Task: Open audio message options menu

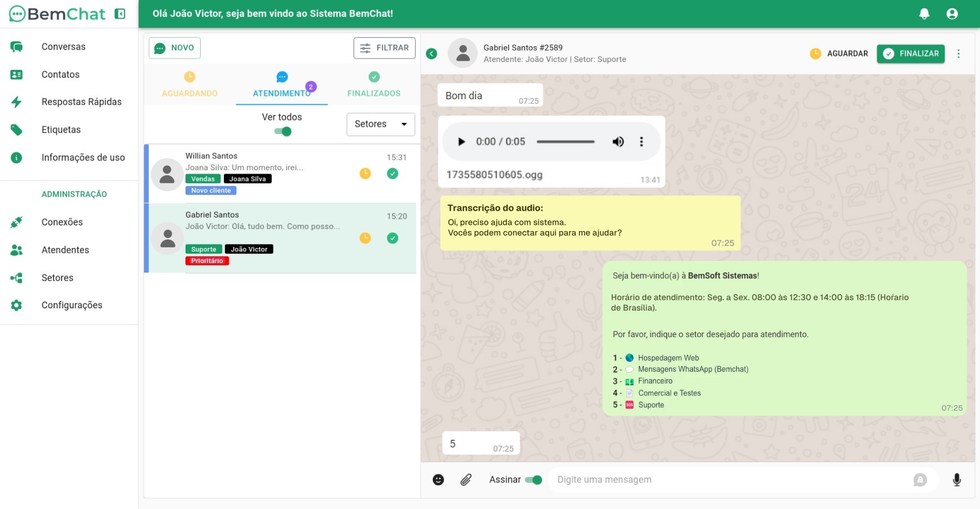Action: click(x=641, y=141)
